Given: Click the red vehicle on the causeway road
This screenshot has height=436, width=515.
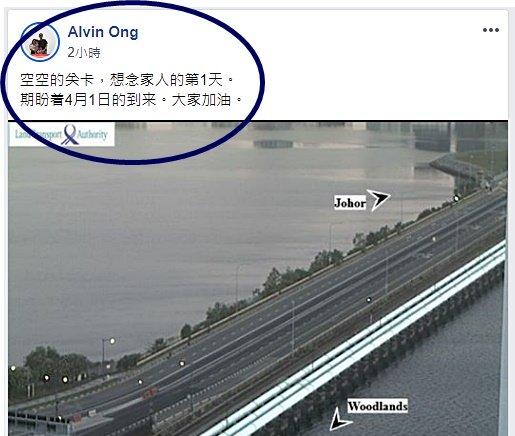Looking at the screenshot, I should point(150,393).
